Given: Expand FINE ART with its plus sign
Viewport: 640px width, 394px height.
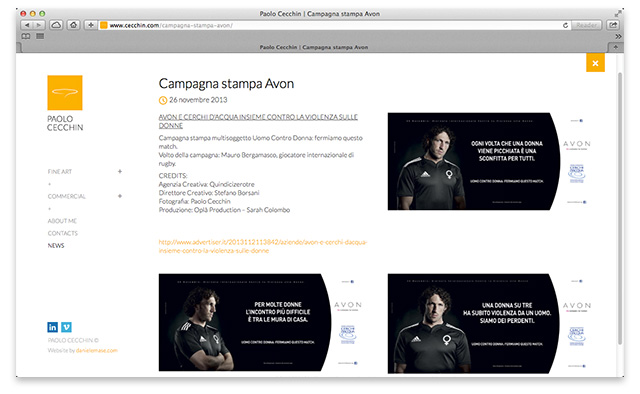Looking at the screenshot, I should point(120,171).
